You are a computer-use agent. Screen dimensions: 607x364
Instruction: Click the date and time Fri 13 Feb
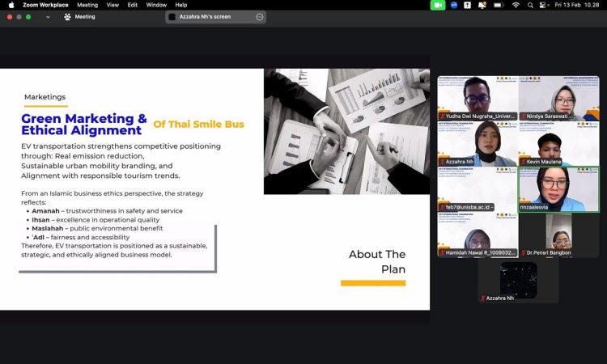point(577,5)
